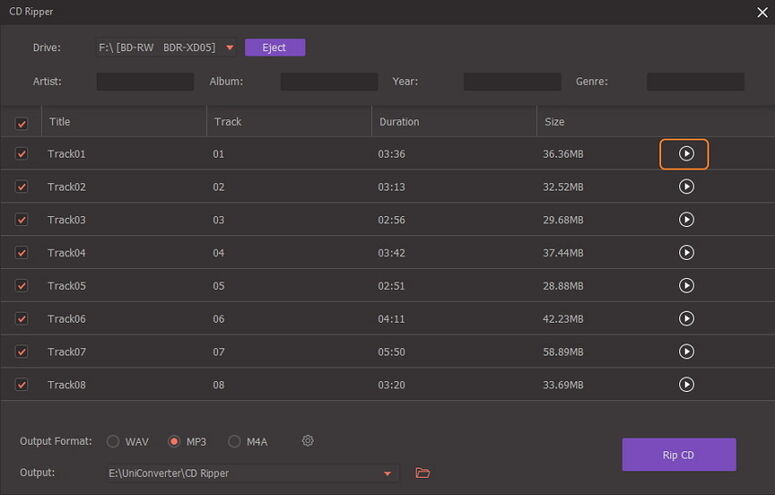Screen dimensions: 775x495
Task: Uncheck the Track02 checkbox
Action: [21, 186]
